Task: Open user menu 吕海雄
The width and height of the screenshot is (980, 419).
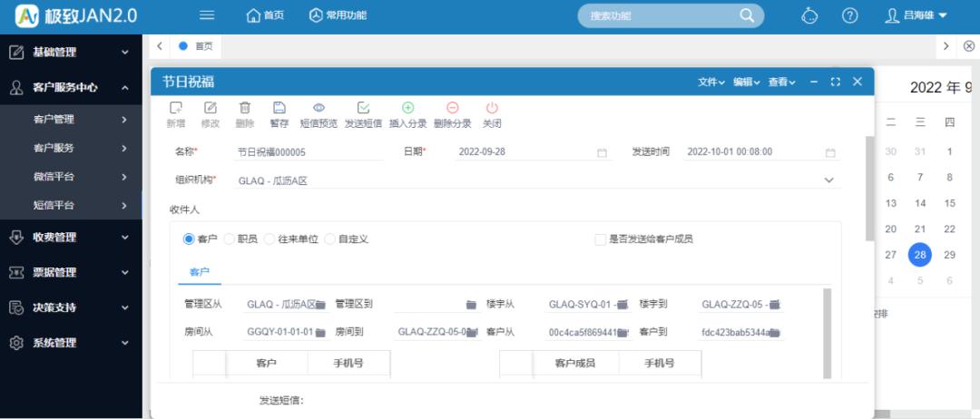Action: (x=916, y=15)
